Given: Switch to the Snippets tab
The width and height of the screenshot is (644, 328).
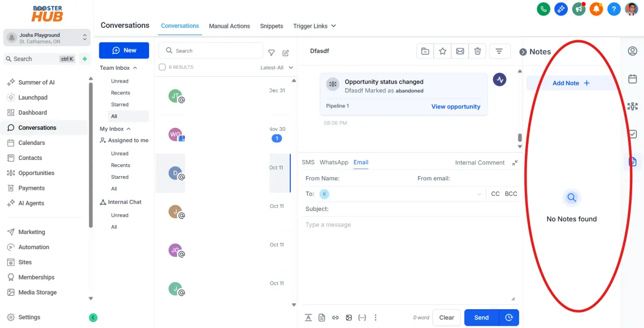Looking at the screenshot, I should pyautogui.click(x=272, y=26).
